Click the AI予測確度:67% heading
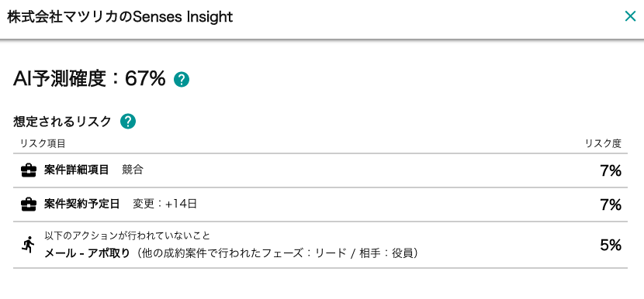Viewport: 644px width, 299px height. pos(89,79)
